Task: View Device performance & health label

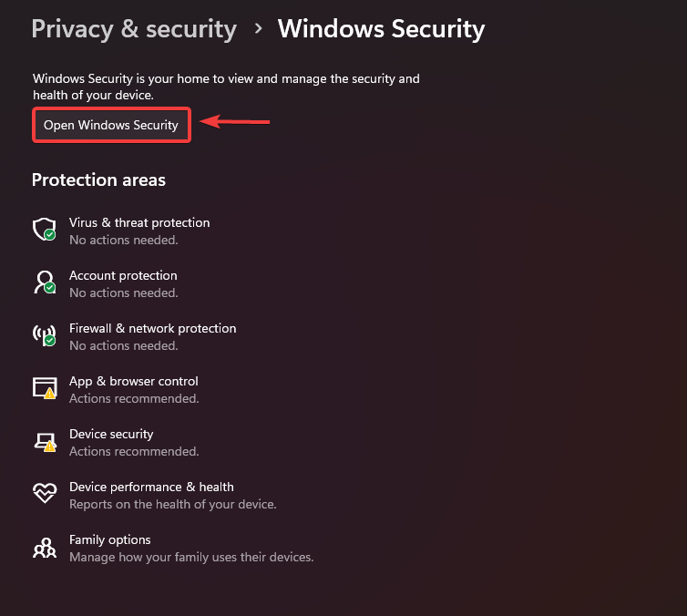Action: 151,487
